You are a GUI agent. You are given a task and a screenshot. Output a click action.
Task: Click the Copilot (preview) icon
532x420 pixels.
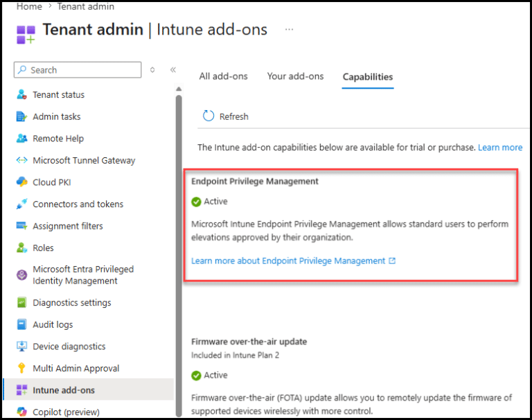point(21,412)
